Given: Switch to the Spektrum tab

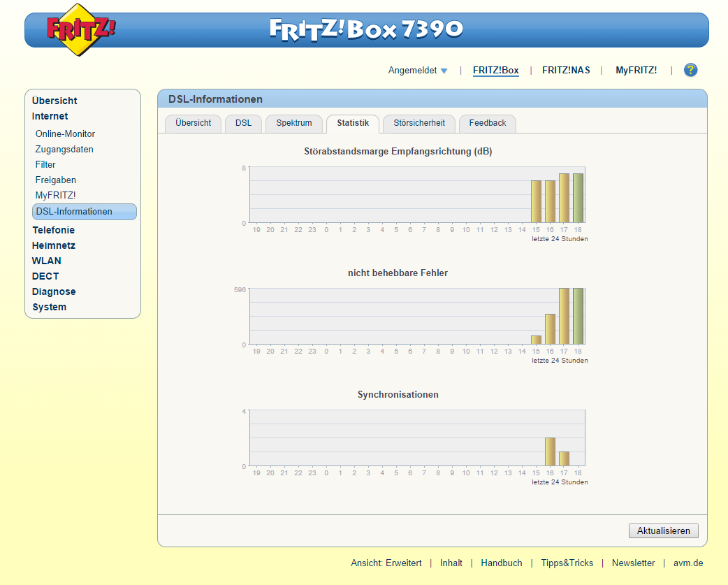Looking at the screenshot, I should (294, 123).
